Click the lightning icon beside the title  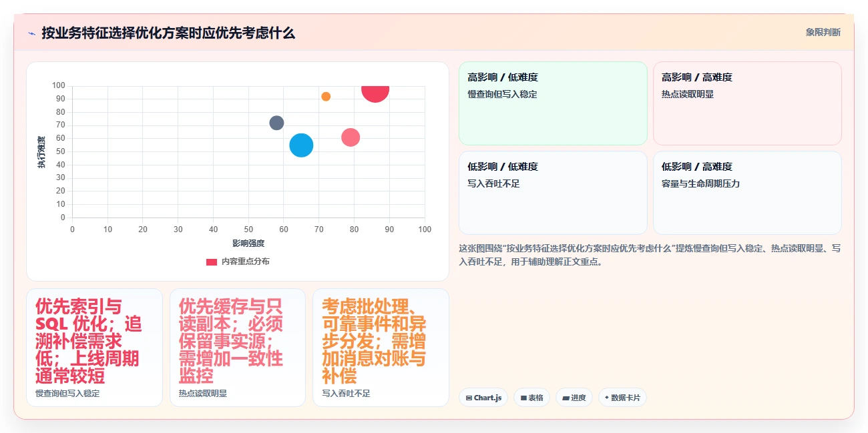click(31, 33)
